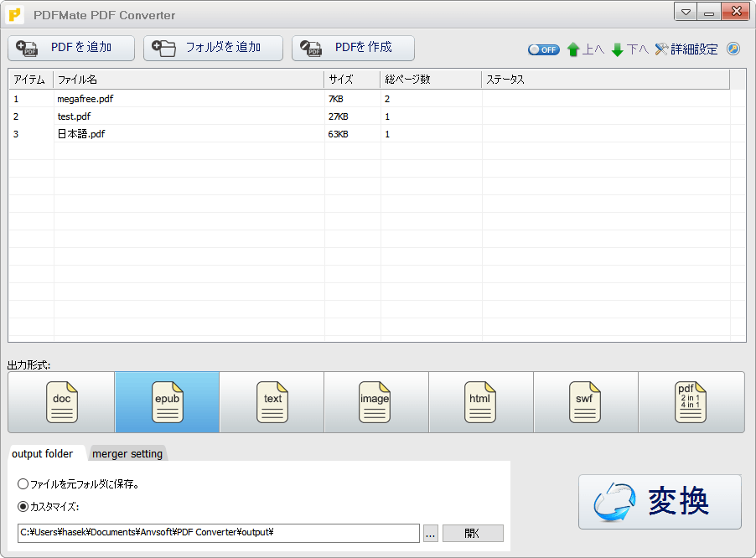
Task: Select html output format
Action: pos(481,402)
